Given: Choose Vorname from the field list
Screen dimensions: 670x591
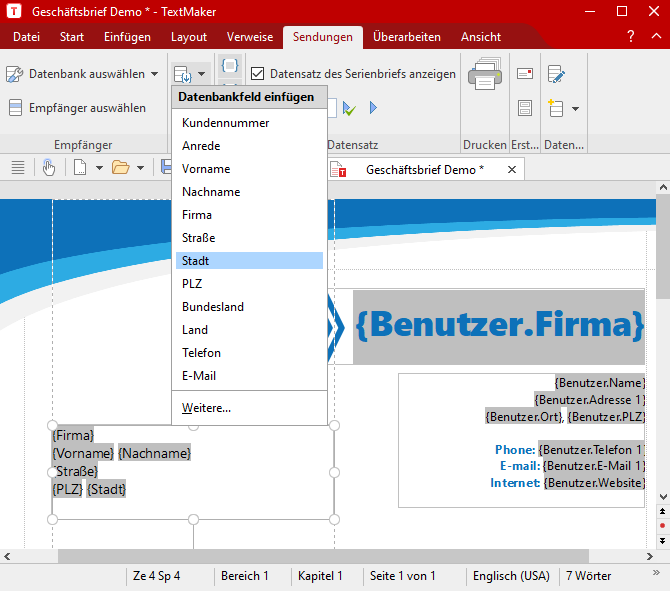Looking at the screenshot, I should coord(249,169).
